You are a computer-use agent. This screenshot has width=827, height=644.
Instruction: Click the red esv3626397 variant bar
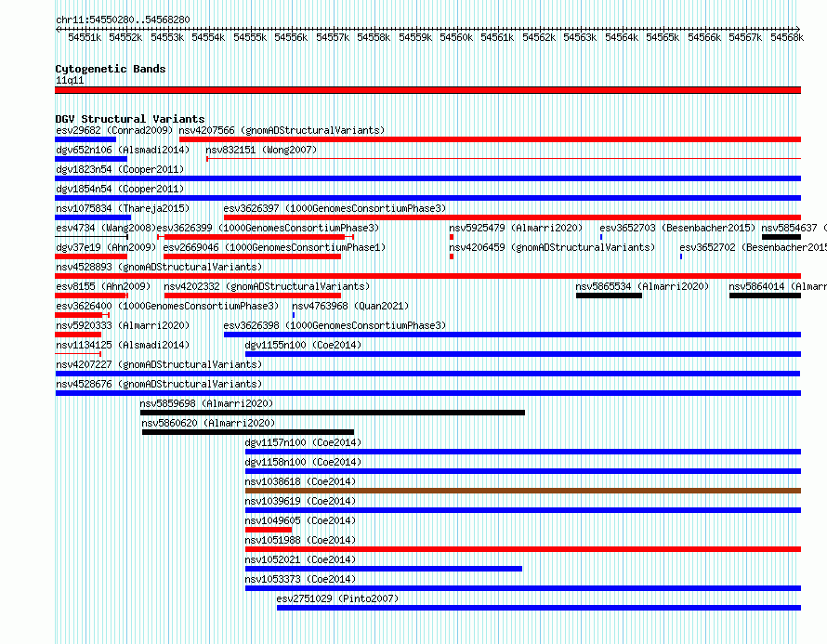click(512, 217)
